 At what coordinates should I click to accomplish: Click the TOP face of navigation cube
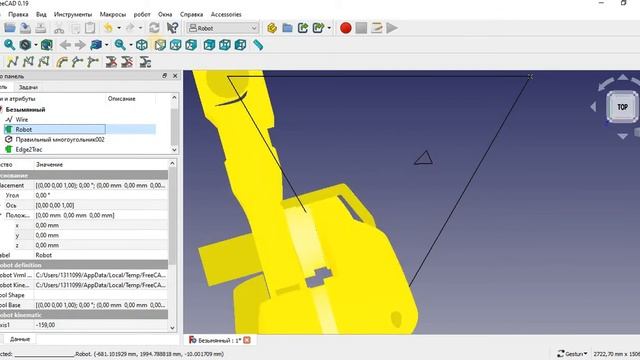point(622,107)
